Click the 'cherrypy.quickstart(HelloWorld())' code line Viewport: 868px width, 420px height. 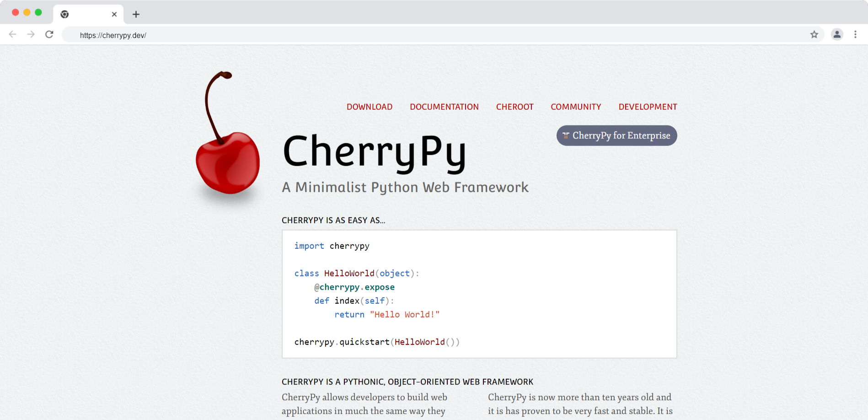click(377, 342)
